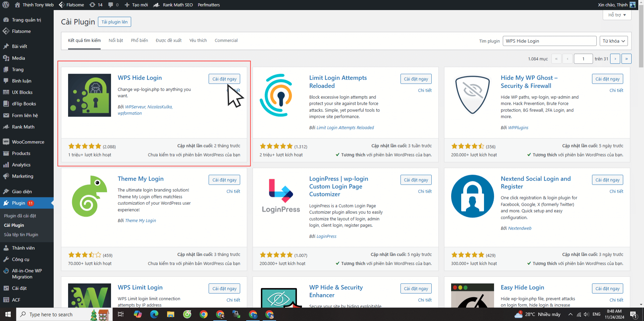The height and width of the screenshot is (321, 644).
Task: Click the Tải plugin lên button
Action: click(114, 22)
